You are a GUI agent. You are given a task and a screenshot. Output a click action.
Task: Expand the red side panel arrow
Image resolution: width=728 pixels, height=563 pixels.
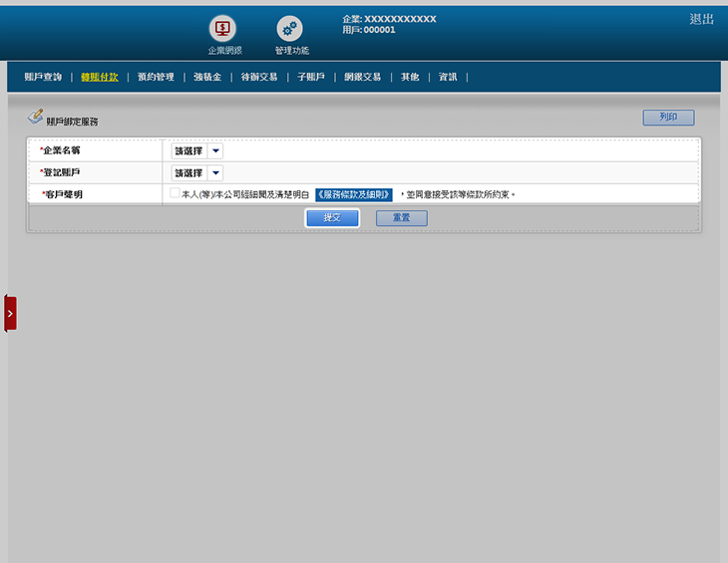point(10,313)
